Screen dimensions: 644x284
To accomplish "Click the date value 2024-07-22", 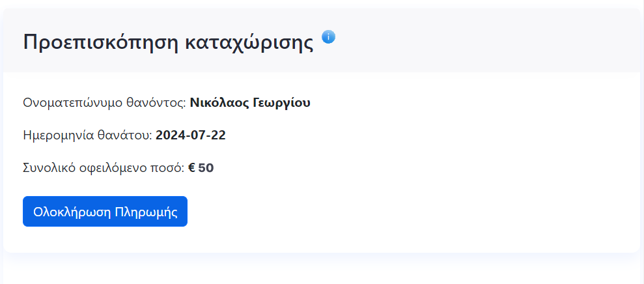I will point(191,135).
